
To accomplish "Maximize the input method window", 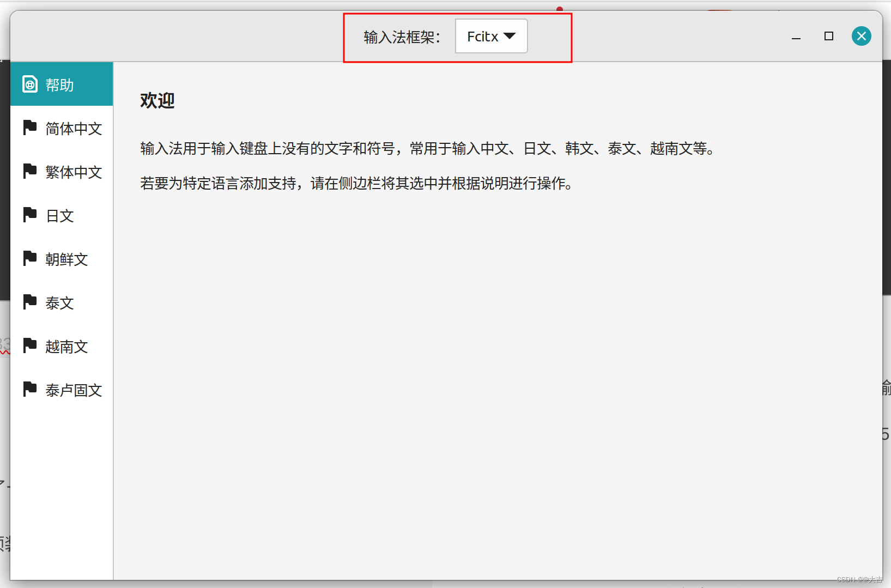I will [829, 36].
